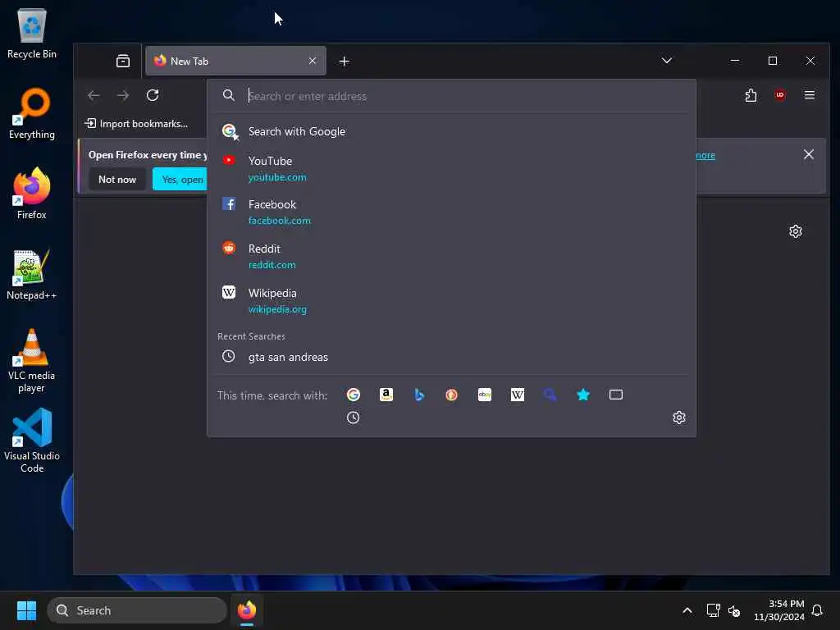
Task: Search this time with Bing icon
Action: 419,395
